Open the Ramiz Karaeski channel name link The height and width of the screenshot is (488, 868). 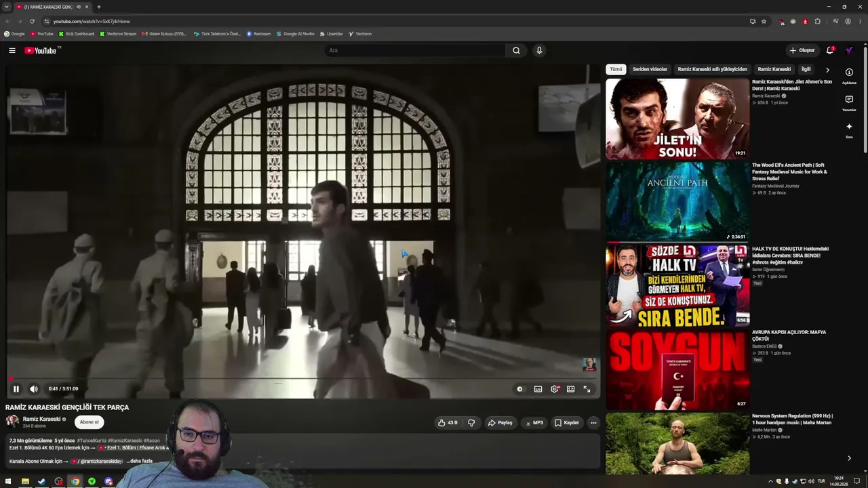point(41,420)
